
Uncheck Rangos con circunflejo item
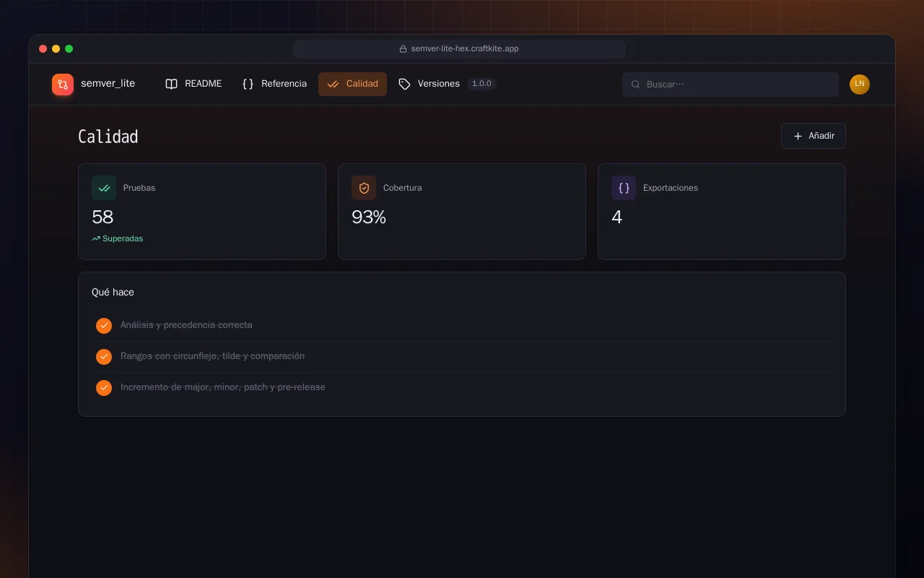point(104,356)
